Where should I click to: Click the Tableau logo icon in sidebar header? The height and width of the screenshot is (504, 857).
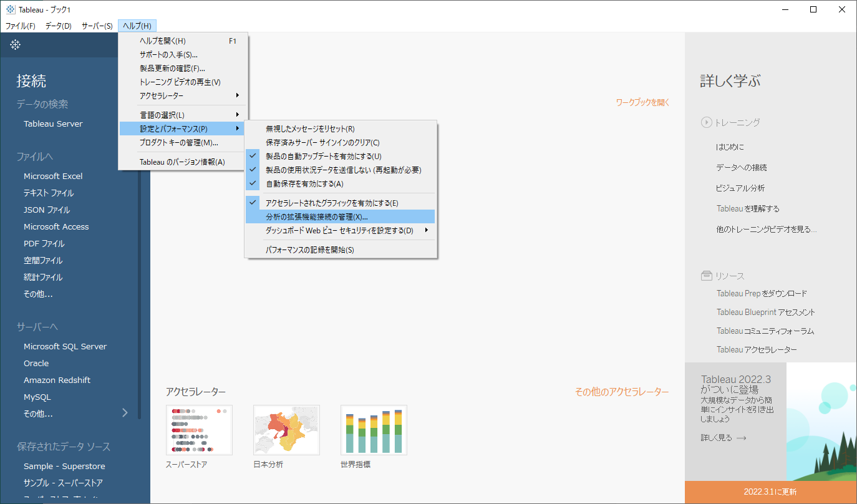coord(15,45)
